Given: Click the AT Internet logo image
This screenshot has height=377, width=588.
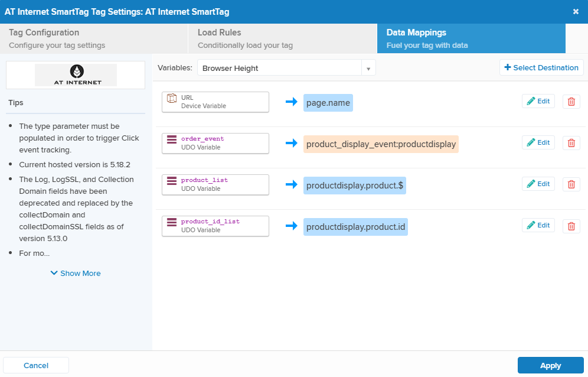Looking at the screenshot, I should click(x=76, y=74).
